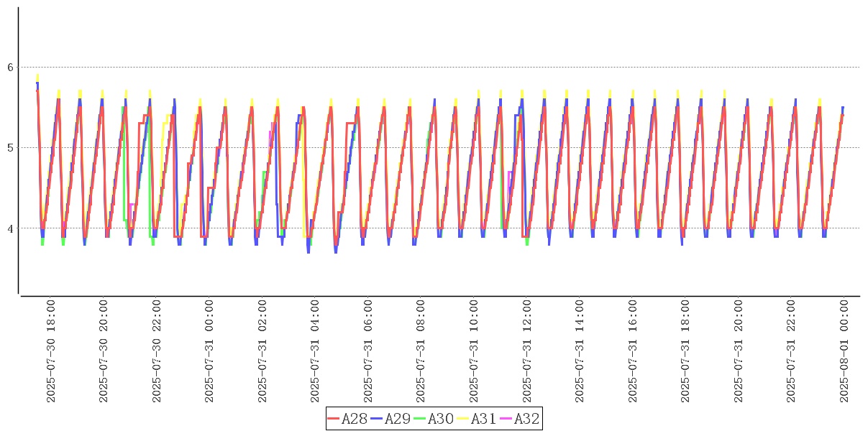Click the green A30 legend line swatch
Image resolution: width=868 pixels, height=431 pixels.
(420, 419)
